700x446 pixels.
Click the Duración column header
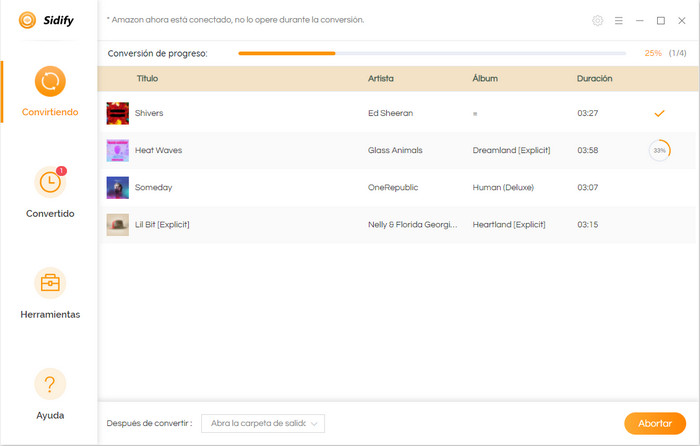[x=594, y=78]
